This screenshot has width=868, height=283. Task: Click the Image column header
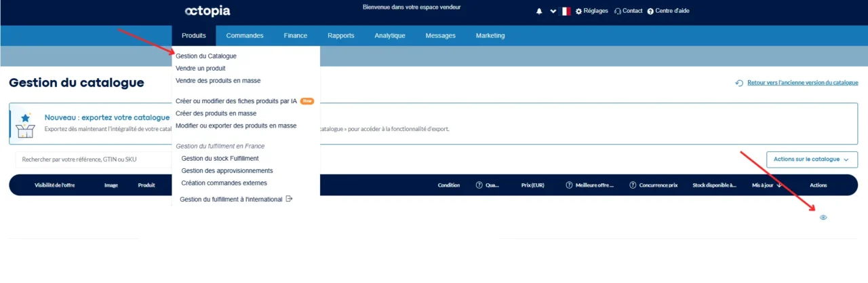[111, 185]
